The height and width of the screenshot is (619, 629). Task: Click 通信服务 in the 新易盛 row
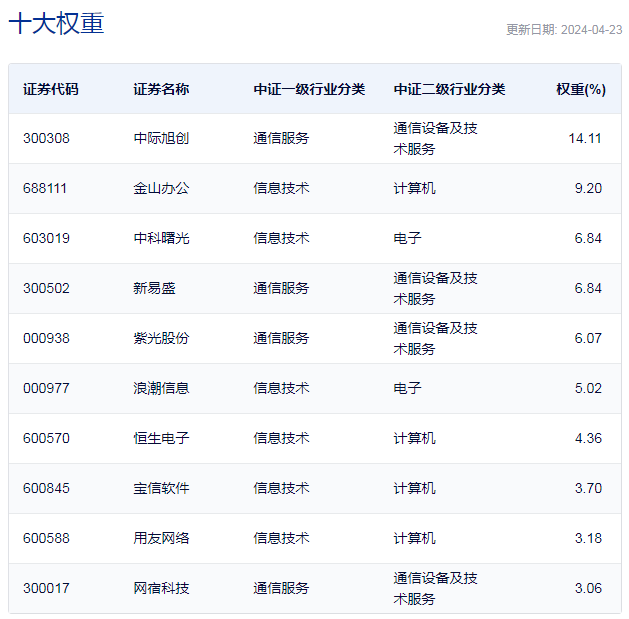[x=281, y=288]
